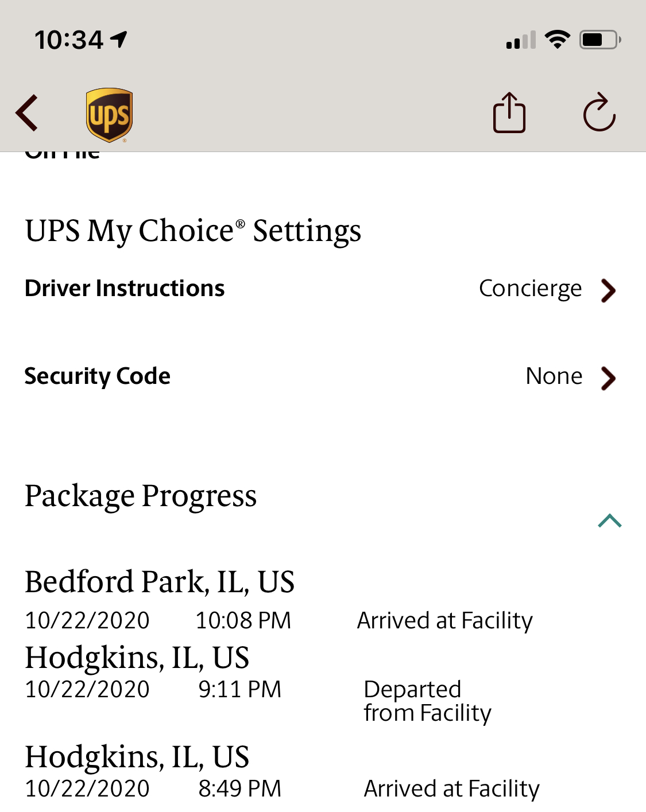Tap the 10:34 clock in status bar
The width and height of the screenshot is (646, 812).
point(69,40)
